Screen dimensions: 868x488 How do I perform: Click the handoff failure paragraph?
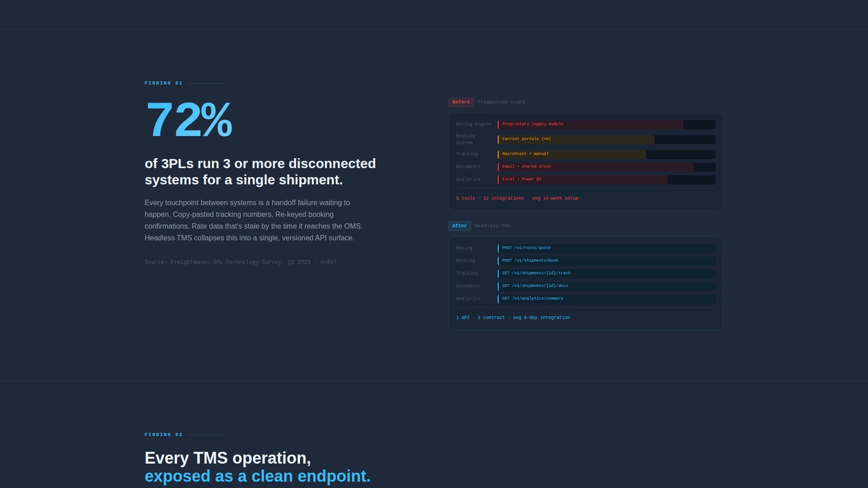coord(254,221)
